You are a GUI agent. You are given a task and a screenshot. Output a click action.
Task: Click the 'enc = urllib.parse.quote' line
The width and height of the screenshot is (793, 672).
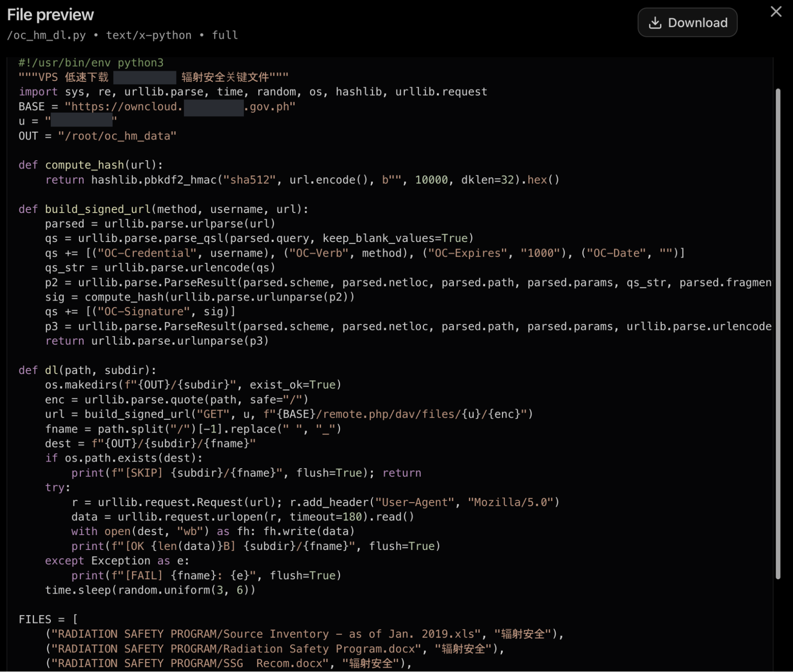click(x=177, y=400)
